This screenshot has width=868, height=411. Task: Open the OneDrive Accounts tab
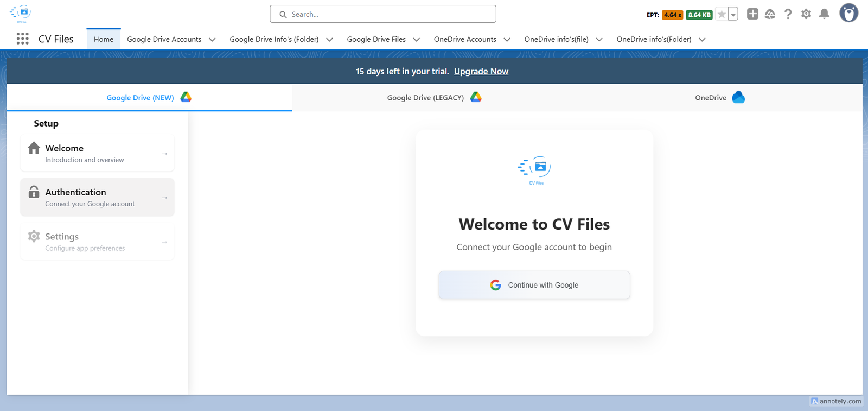tap(465, 39)
